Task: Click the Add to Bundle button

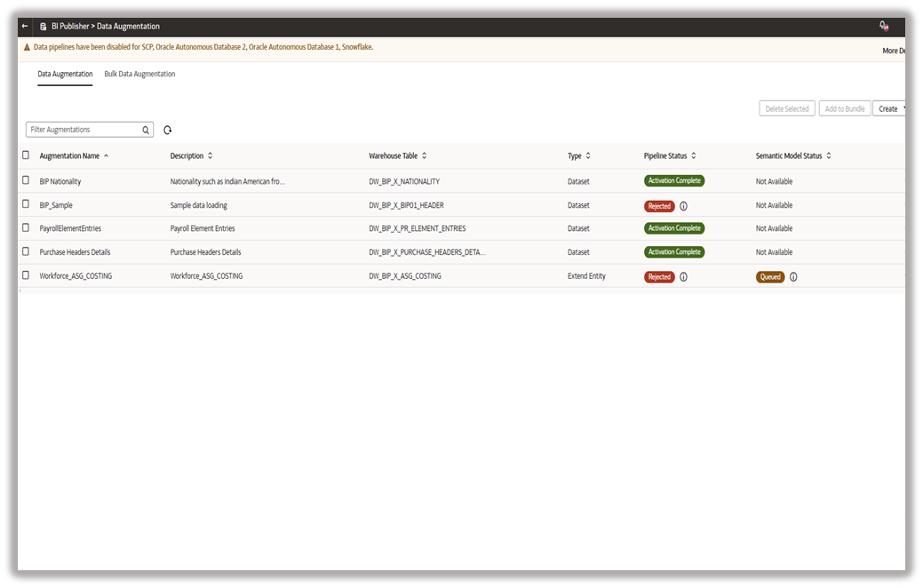Action: pos(845,107)
